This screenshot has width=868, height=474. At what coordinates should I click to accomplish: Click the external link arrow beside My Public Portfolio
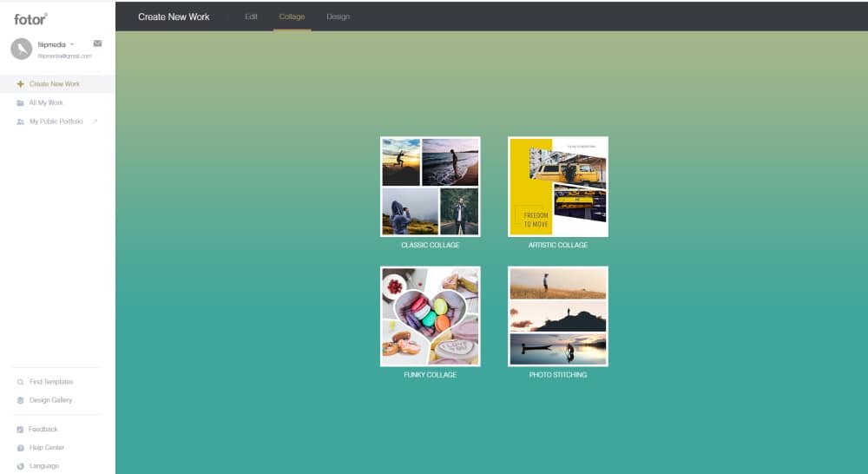[95, 122]
